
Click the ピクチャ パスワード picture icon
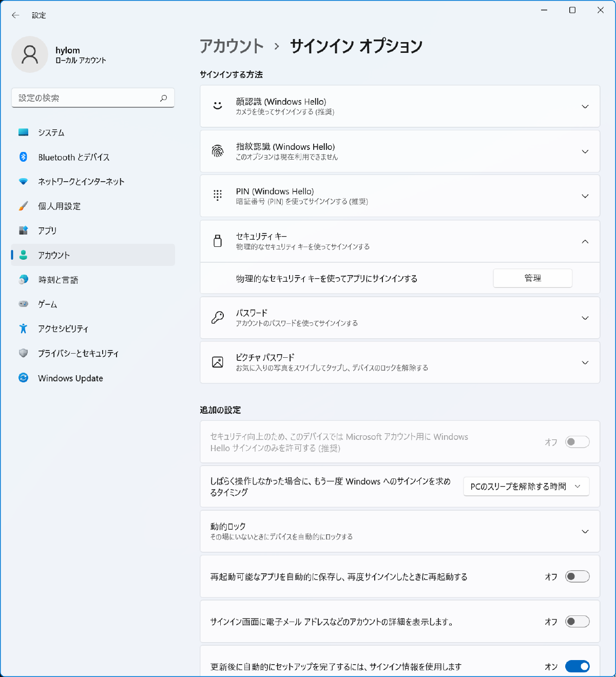tap(218, 362)
